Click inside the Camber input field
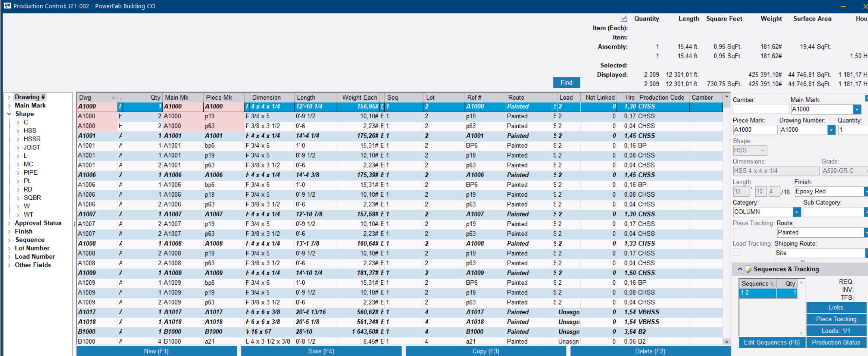The width and height of the screenshot is (868, 356). tap(760, 109)
